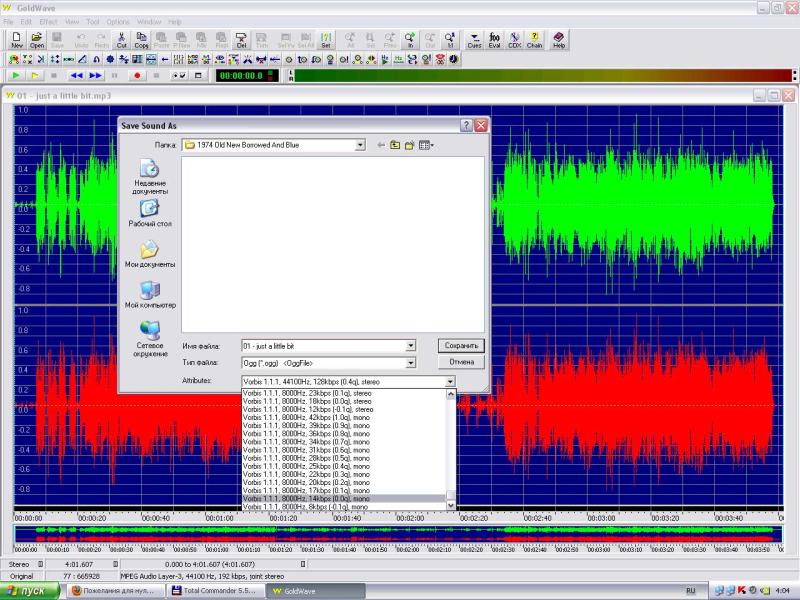Select Vorbis 8000Hz 25kbps (0.4q) mono

click(344, 466)
